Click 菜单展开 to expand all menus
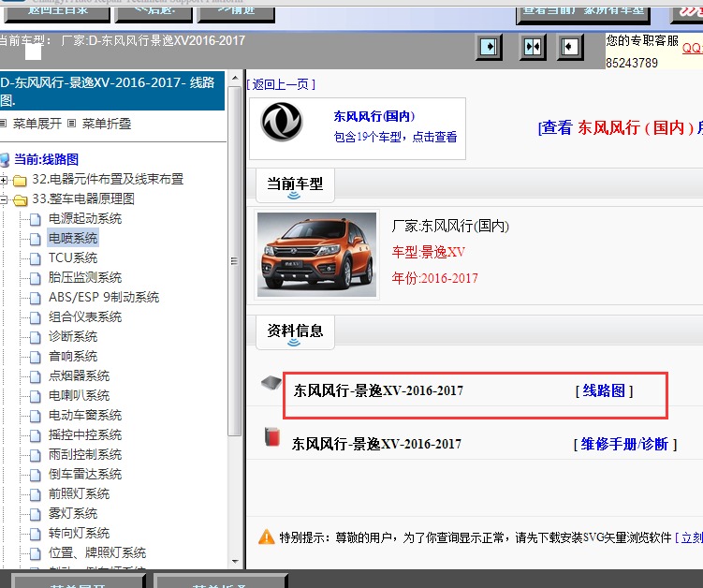 click(37, 124)
